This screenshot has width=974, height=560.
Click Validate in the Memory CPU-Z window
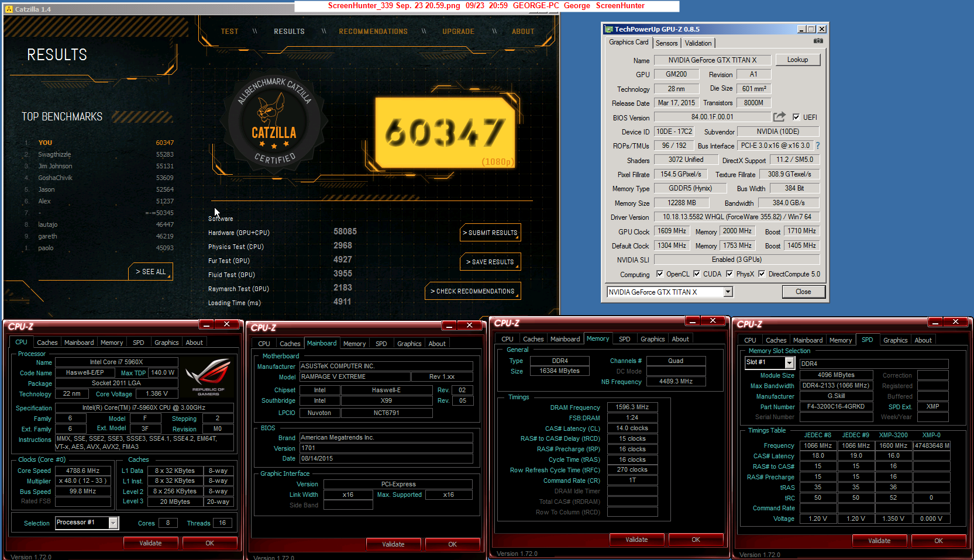636,540
